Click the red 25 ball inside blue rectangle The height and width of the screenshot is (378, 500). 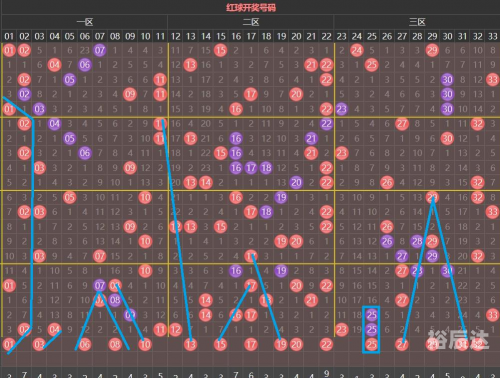[371, 344]
